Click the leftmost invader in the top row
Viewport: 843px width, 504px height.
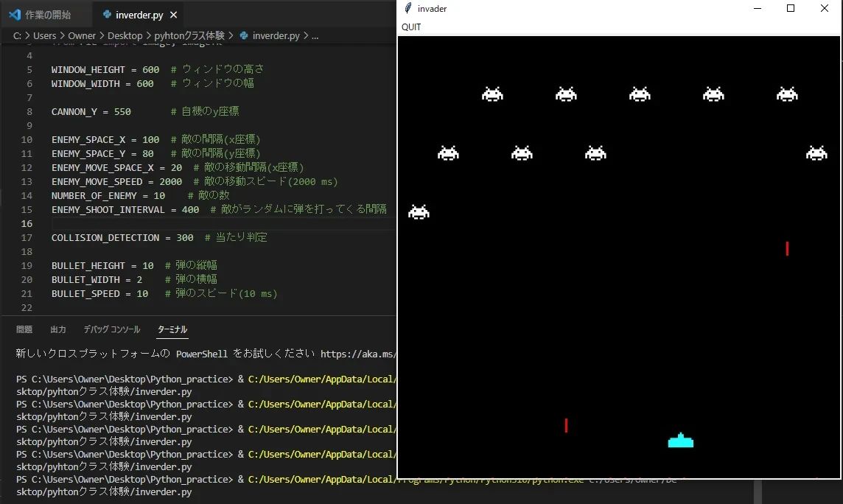[x=492, y=94]
